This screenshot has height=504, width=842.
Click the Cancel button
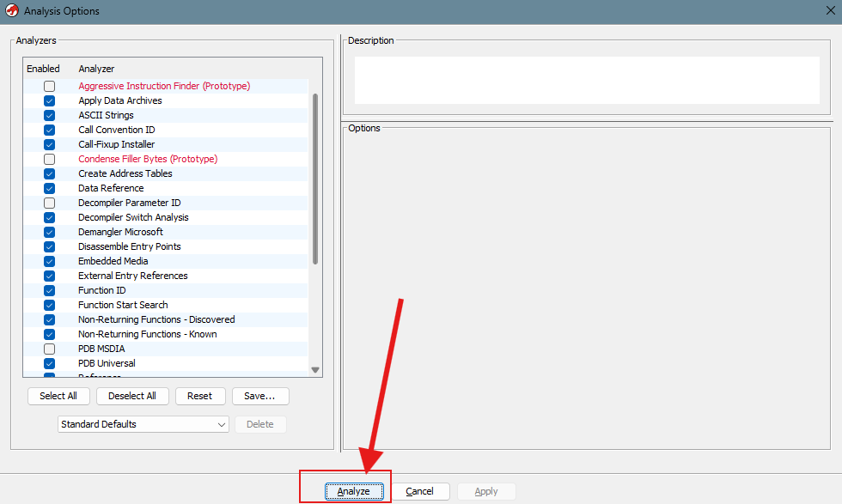(x=420, y=491)
